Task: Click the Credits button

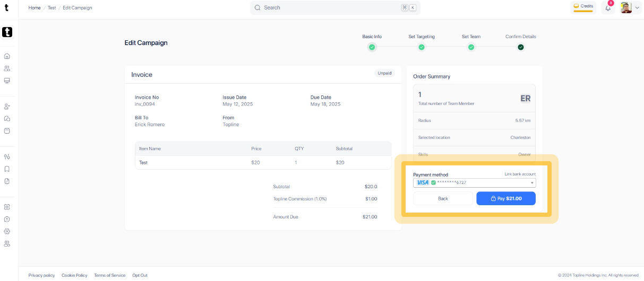Action: 583,7
